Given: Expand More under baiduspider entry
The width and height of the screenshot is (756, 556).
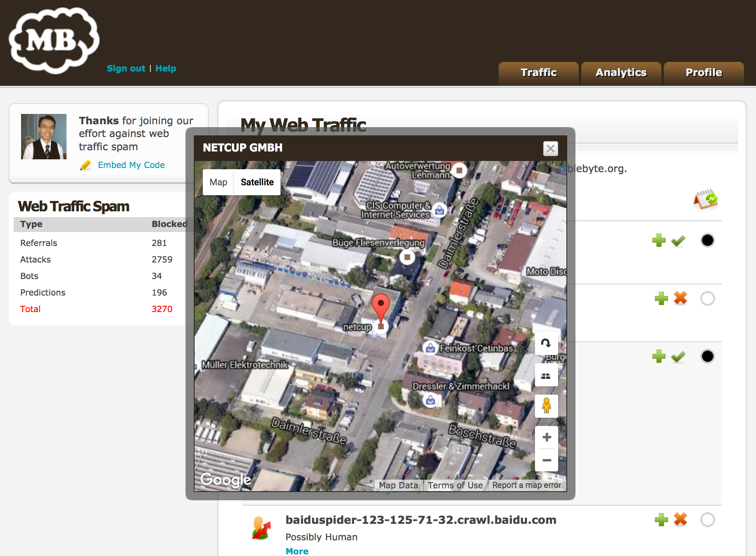Looking at the screenshot, I should pyautogui.click(x=297, y=551).
